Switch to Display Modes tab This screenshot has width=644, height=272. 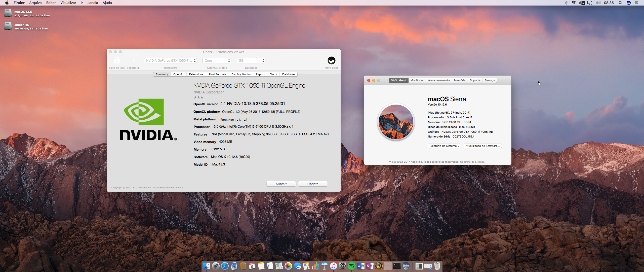(241, 74)
